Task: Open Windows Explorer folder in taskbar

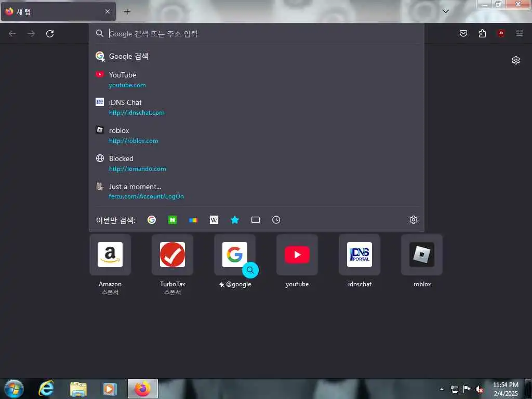Action: (78, 389)
